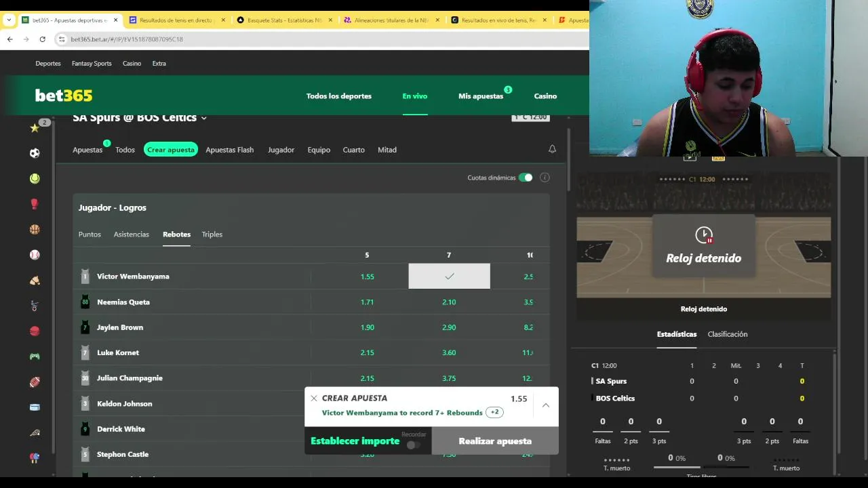Expand the +2 selections badge
The image size is (868, 488).
tap(494, 412)
